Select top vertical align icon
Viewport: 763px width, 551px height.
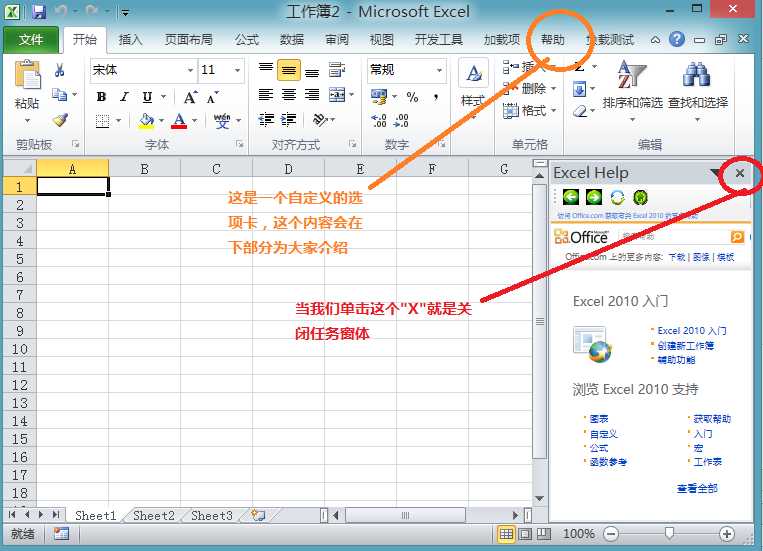(266, 70)
